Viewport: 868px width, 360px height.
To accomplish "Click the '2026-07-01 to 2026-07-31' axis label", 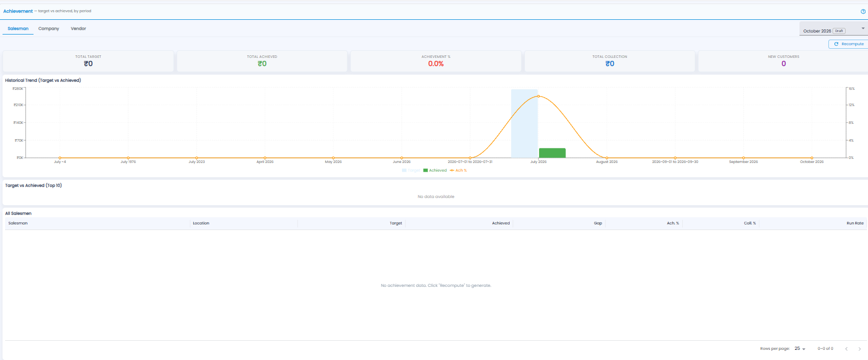I will tap(470, 162).
